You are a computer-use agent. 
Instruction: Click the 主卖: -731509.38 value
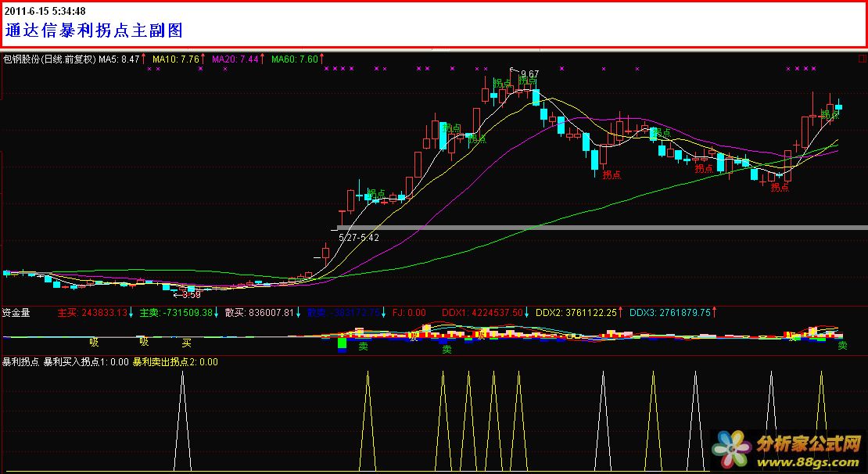[176, 313]
